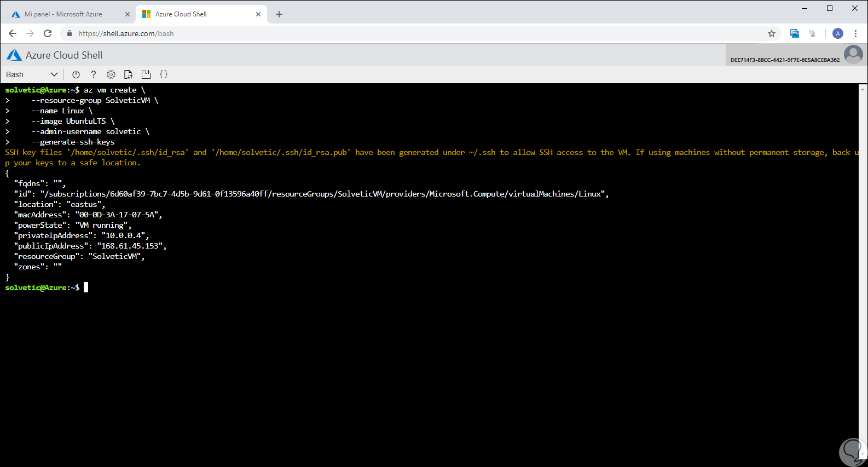868x467 pixels.
Task: Click the SSH key files generated warning message
Action: 432,158
